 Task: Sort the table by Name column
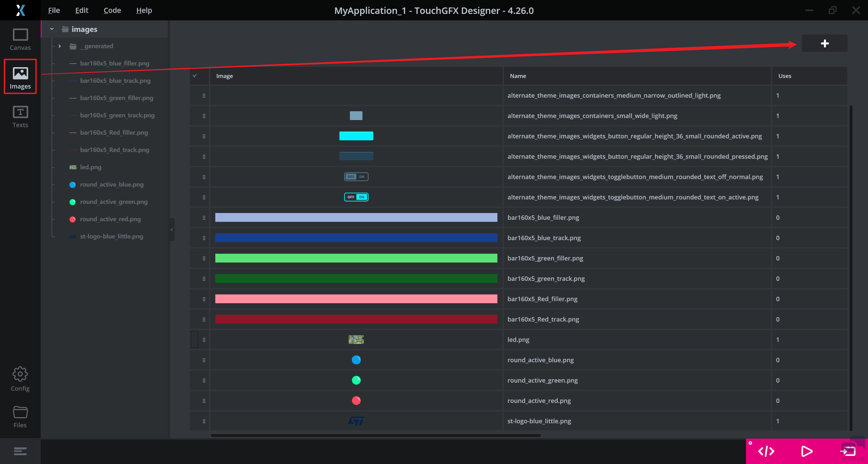[518, 76]
